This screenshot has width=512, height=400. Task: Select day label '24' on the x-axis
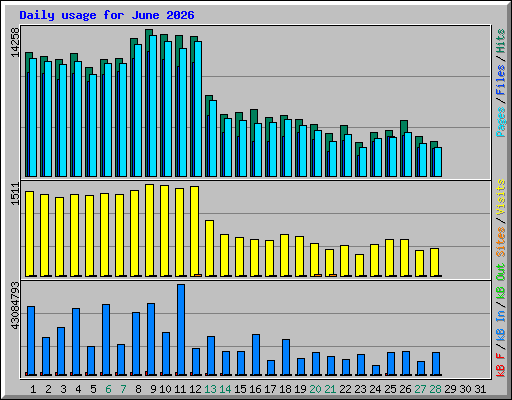tap(375, 389)
